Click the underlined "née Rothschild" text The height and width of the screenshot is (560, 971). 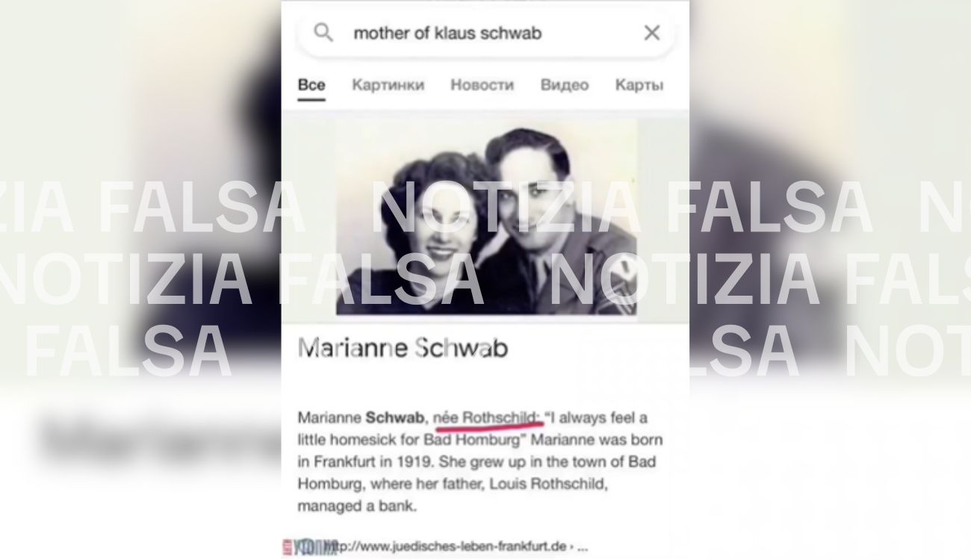pyautogui.click(x=487, y=418)
